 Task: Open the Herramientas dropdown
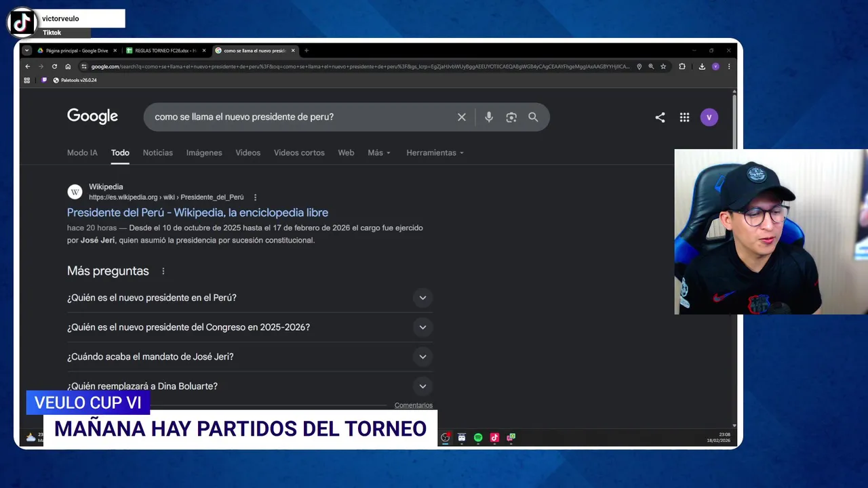coord(435,152)
